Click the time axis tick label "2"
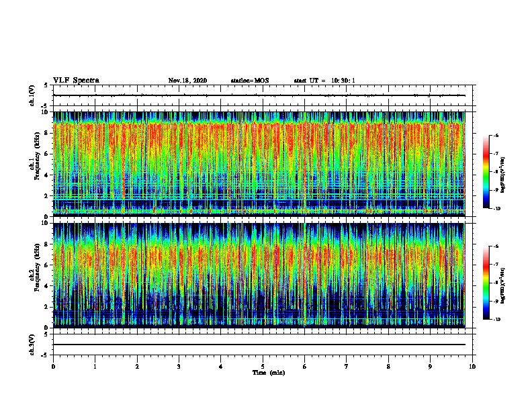 (x=137, y=367)
